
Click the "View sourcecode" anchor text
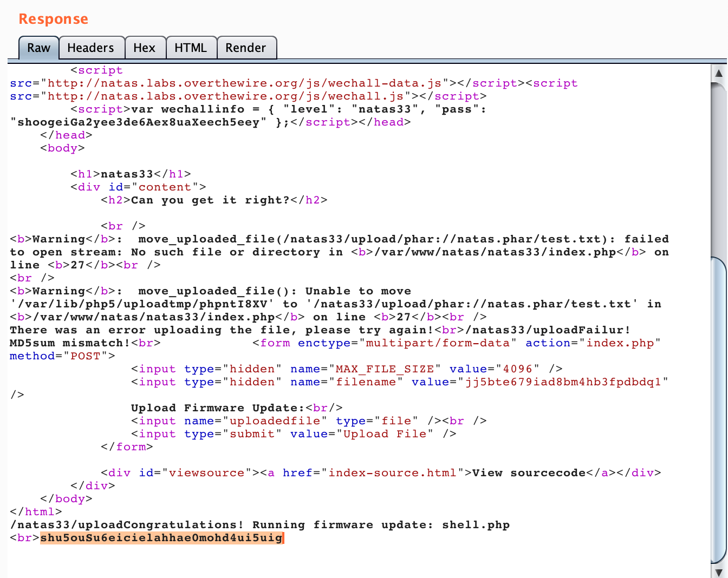pyautogui.click(x=529, y=473)
